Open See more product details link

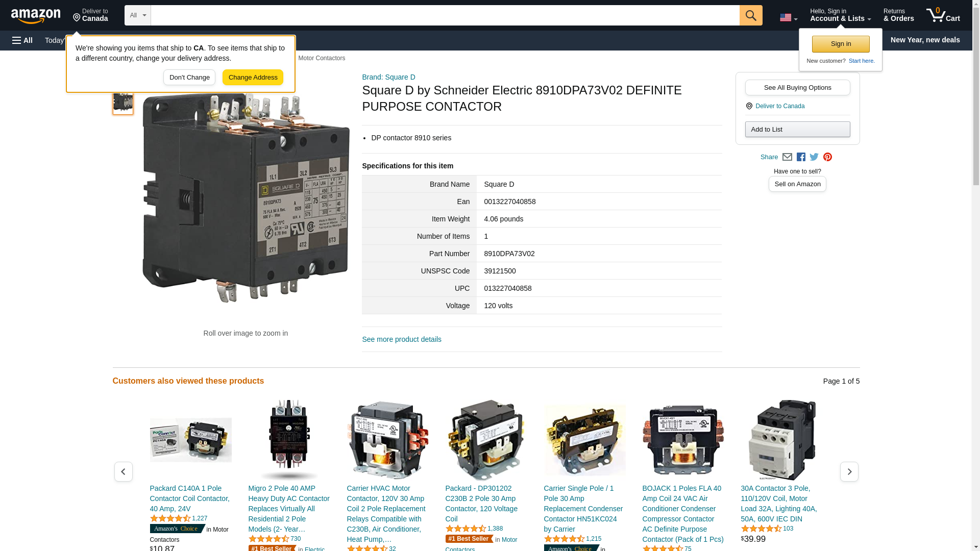[401, 339]
